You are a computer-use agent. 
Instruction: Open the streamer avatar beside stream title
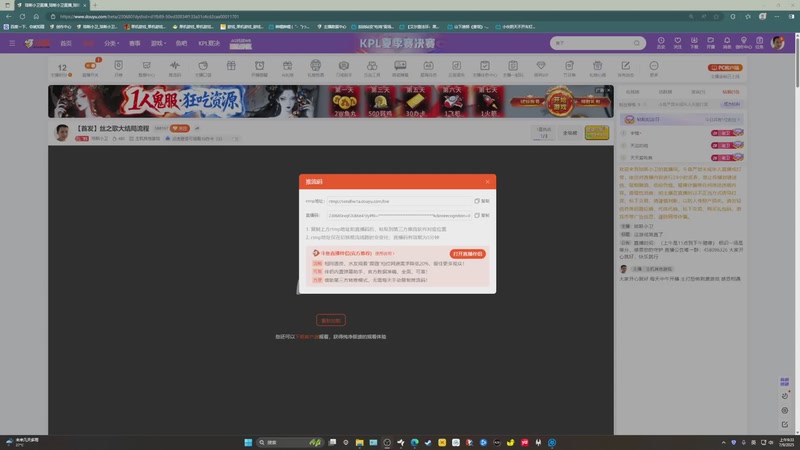point(62,133)
